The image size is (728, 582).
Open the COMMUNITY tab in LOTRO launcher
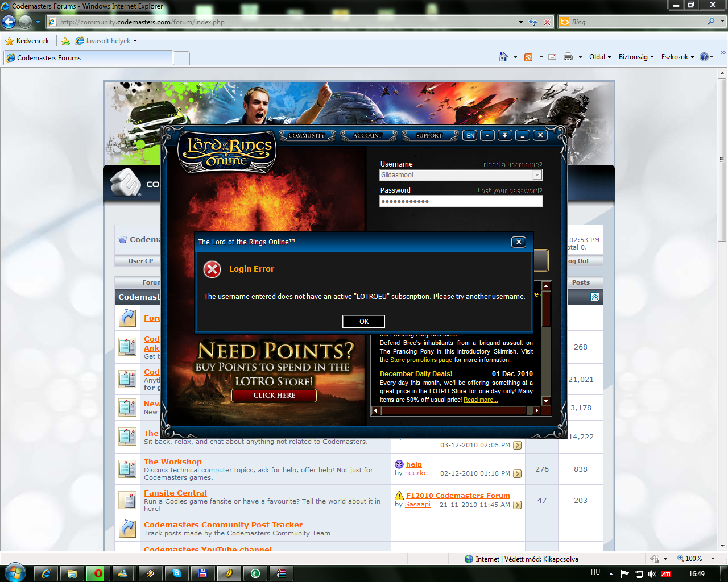coord(307,135)
